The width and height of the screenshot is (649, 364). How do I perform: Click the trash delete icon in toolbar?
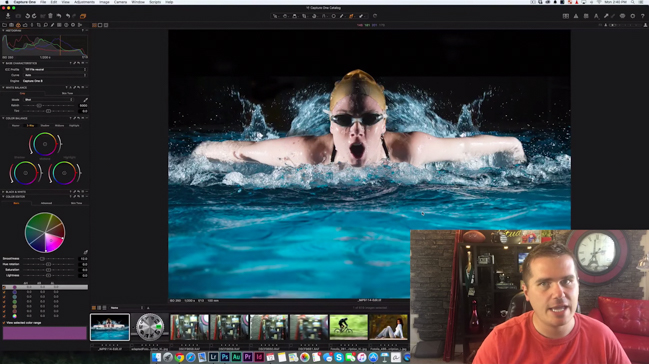pyautogui.click(x=50, y=16)
